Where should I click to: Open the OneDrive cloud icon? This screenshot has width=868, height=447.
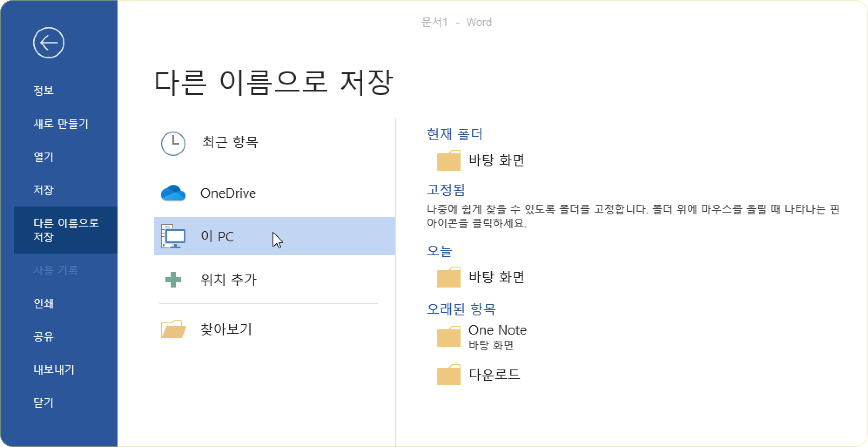point(173,193)
